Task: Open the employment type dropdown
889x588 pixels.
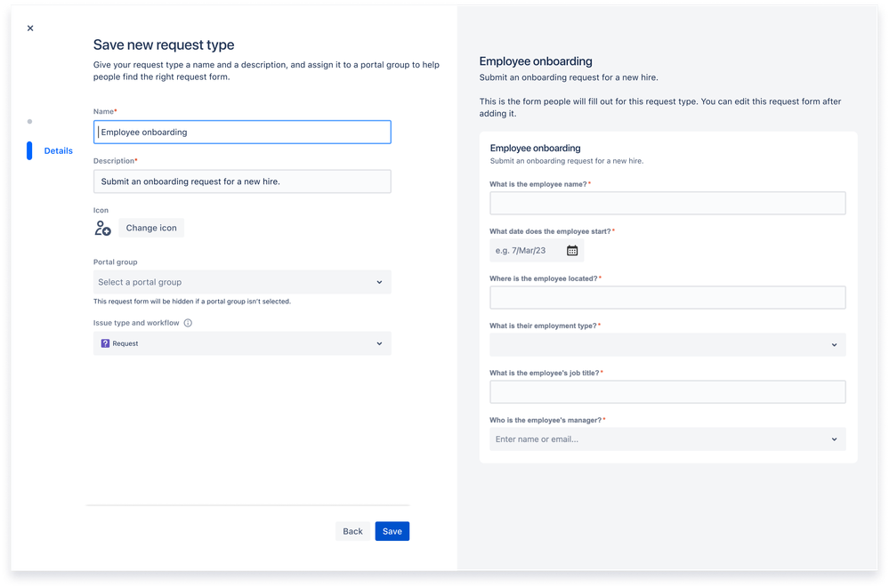Action: tap(667, 345)
